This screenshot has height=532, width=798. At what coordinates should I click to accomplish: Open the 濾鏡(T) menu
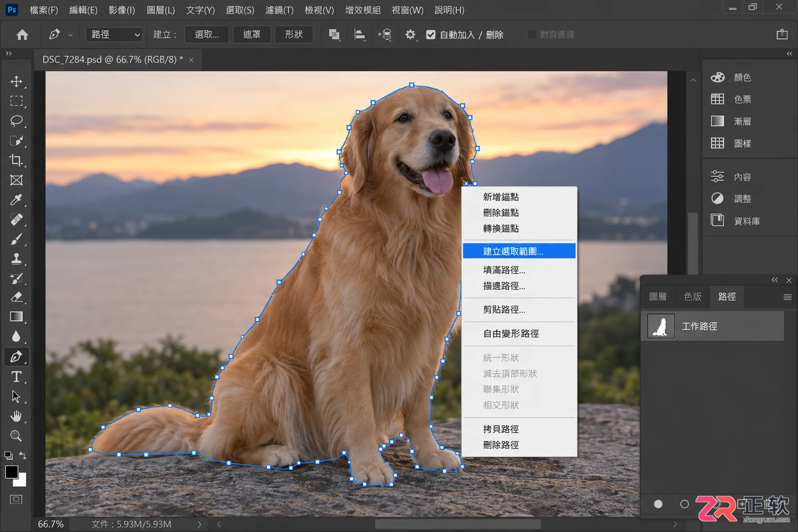[279, 10]
